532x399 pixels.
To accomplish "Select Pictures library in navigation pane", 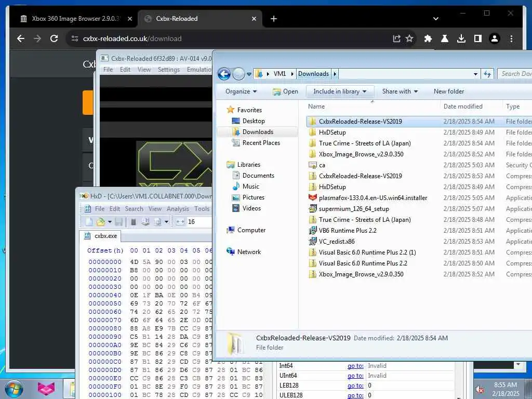I will pyautogui.click(x=253, y=197).
